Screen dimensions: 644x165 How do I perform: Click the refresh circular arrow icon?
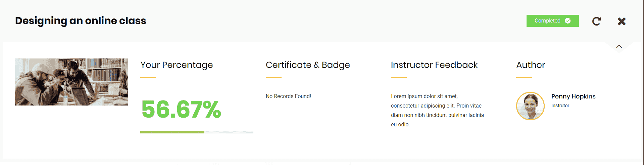pyautogui.click(x=596, y=21)
